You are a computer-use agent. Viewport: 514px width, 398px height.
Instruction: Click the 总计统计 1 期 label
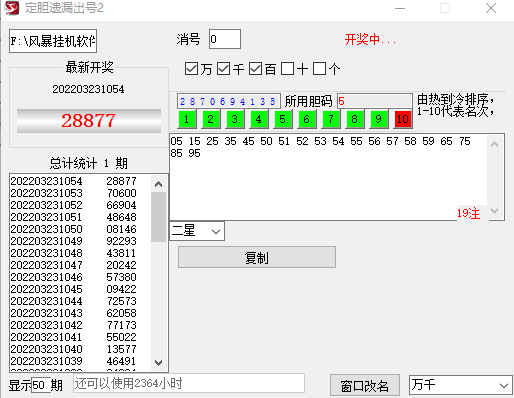point(89,163)
